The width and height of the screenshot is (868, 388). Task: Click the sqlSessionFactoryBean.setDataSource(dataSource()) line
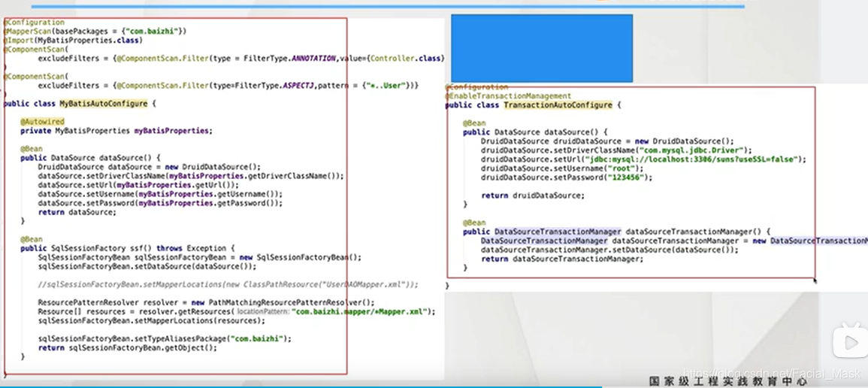[x=147, y=266]
